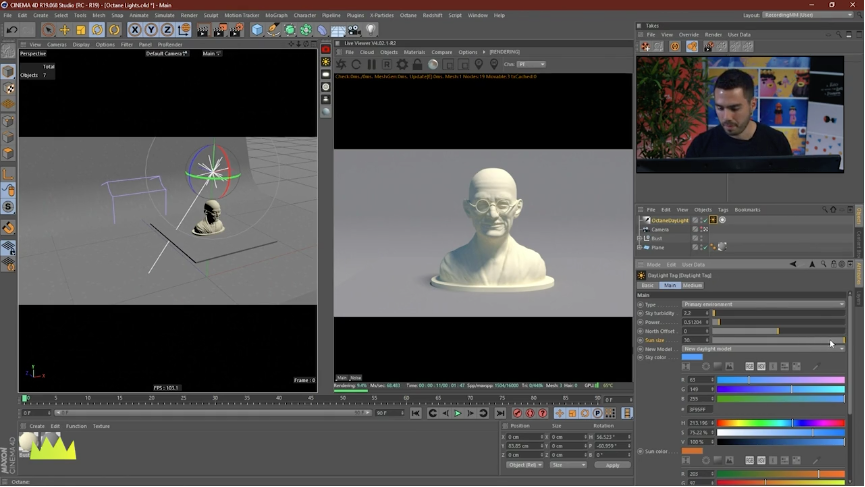This screenshot has width=865, height=487.
Task: Click Render View clapperboard icon
Action: (203, 30)
